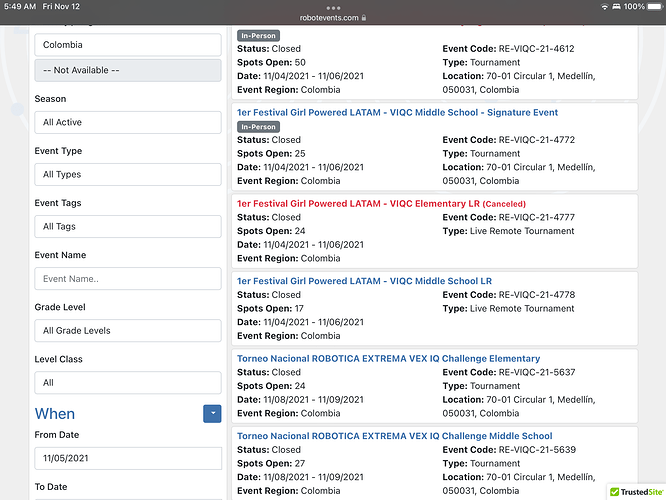This screenshot has width=666, height=500.
Task: Open the Colombia country dropdown
Action: click(128, 45)
